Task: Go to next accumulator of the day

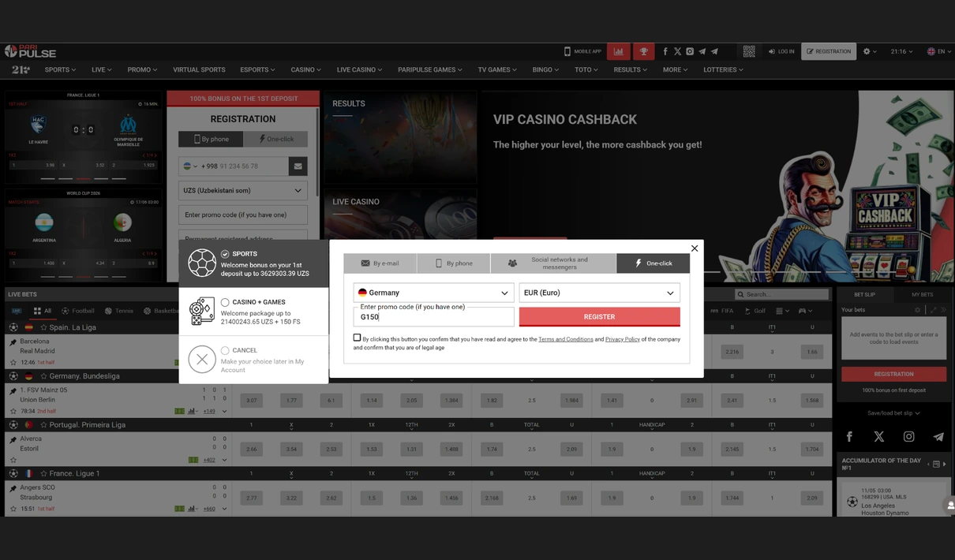Action: coord(945,464)
